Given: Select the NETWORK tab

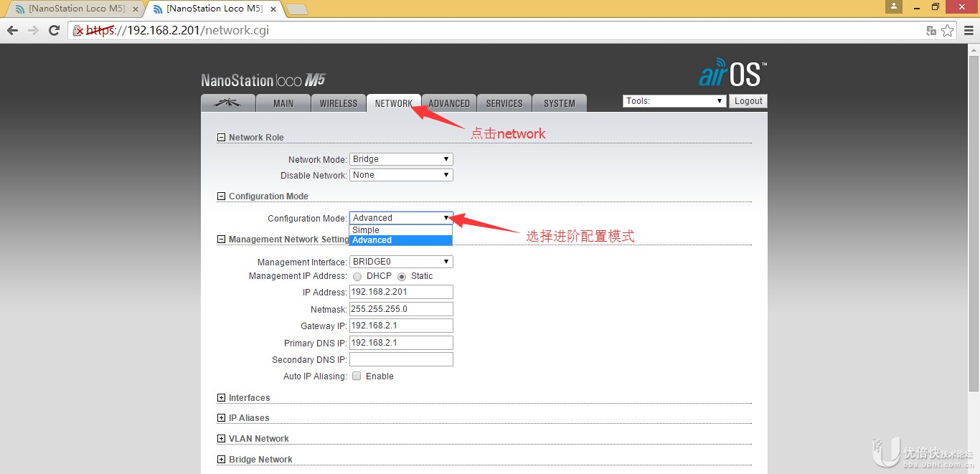Looking at the screenshot, I should pyautogui.click(x=394, y=103).
